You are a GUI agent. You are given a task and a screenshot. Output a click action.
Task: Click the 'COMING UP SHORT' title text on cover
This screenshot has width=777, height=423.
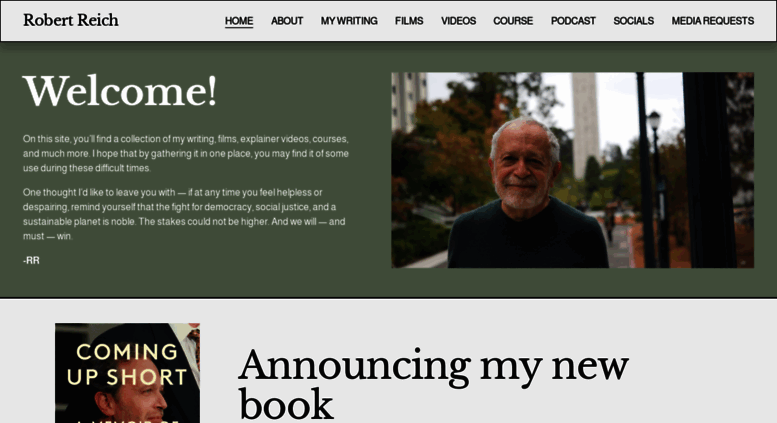pos(127,365)
